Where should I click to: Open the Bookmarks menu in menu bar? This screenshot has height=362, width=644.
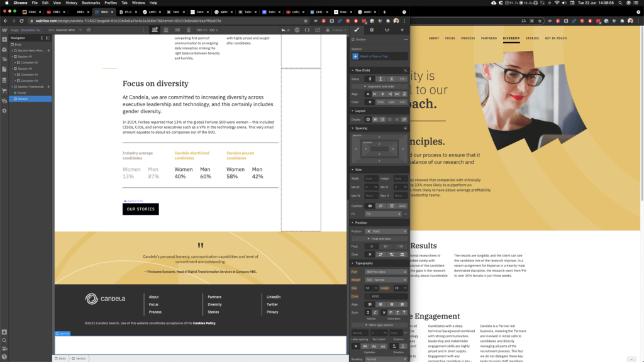(91, 3)
